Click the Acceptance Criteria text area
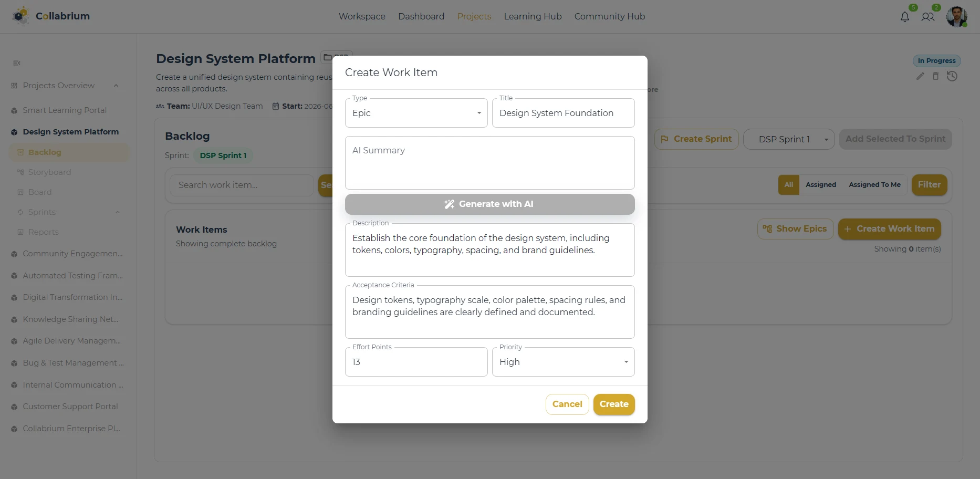The height and width of the screenshot is (479, 980). pyautogui.click(x=489, y=312)
